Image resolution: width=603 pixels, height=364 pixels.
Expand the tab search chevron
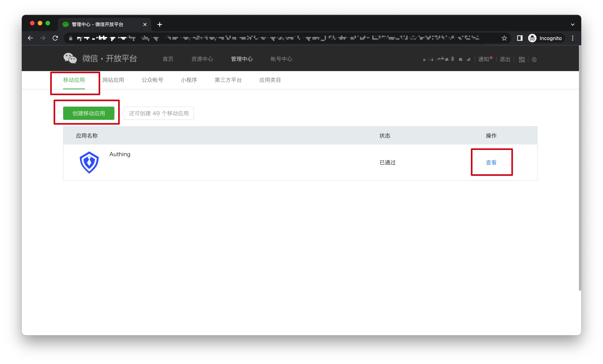tap(573, 24)
